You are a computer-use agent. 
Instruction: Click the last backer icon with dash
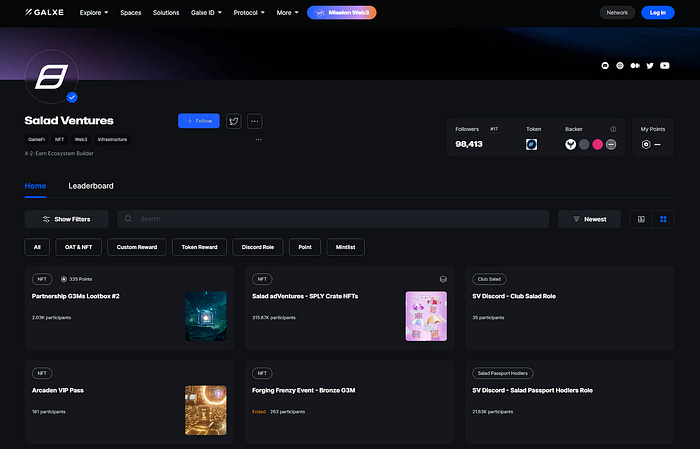pos(611,144)
